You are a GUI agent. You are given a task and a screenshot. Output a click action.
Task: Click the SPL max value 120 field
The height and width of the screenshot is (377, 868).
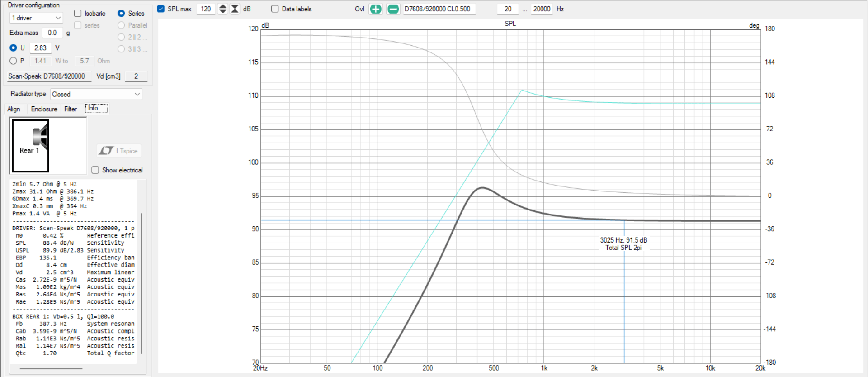tap(206, 9)
